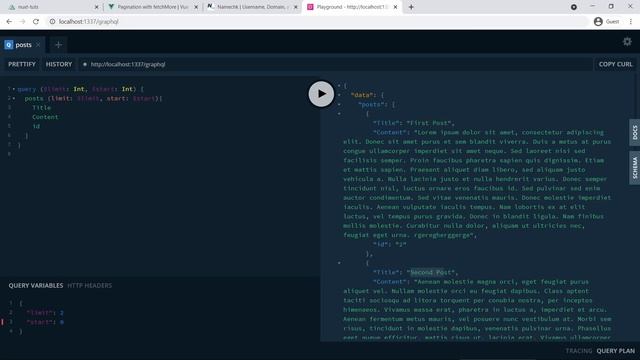Click highlighted "Second Post" title value
640x360 pixels.
[432, 272]
